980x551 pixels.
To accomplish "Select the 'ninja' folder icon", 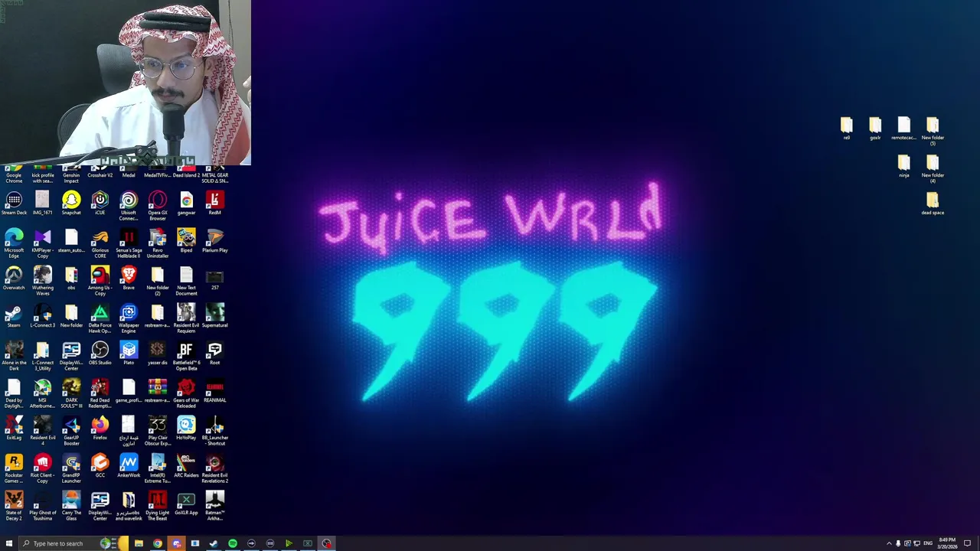I will pyautogui.click(x=904, y=166).
